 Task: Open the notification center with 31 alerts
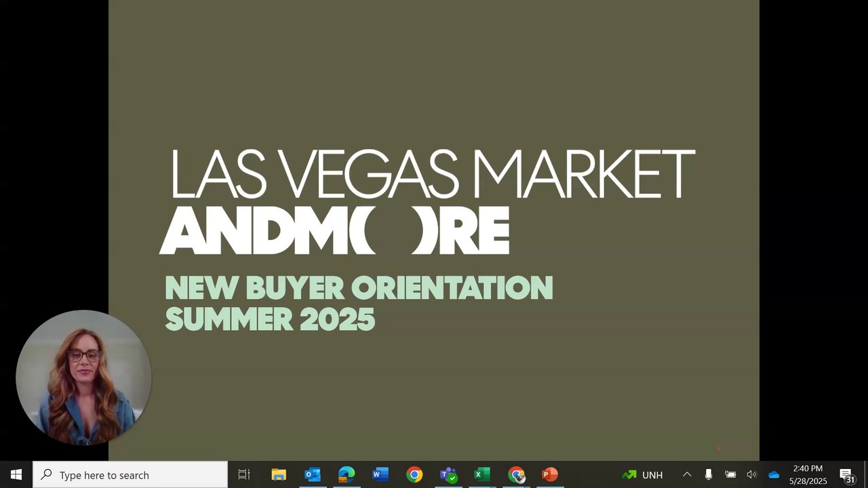click(847, 474)
